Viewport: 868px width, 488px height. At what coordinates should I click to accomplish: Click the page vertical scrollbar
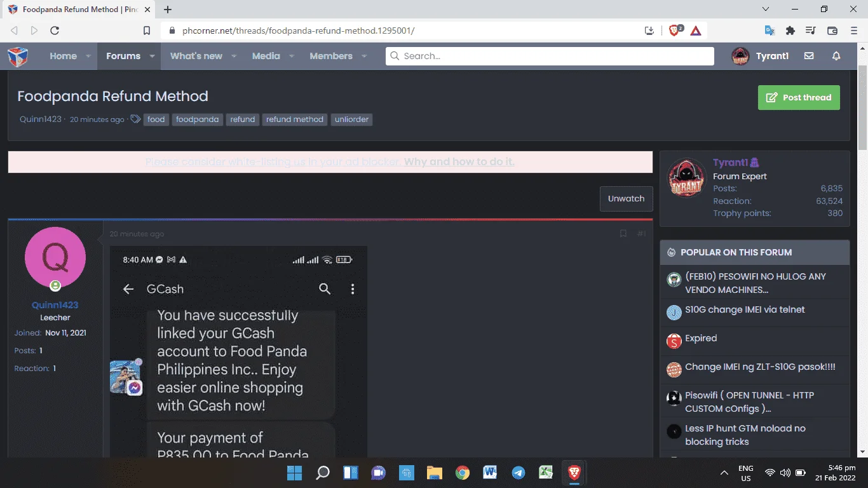862,107
